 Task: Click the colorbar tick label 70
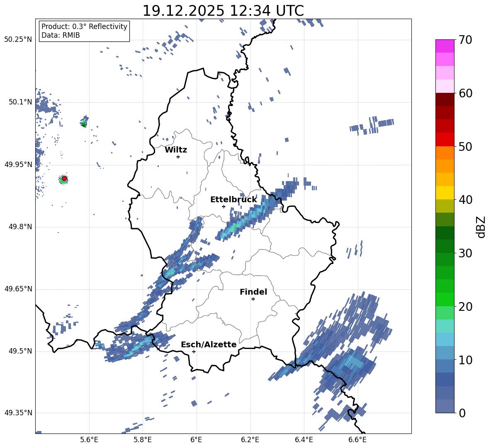(x=465, y=40)
